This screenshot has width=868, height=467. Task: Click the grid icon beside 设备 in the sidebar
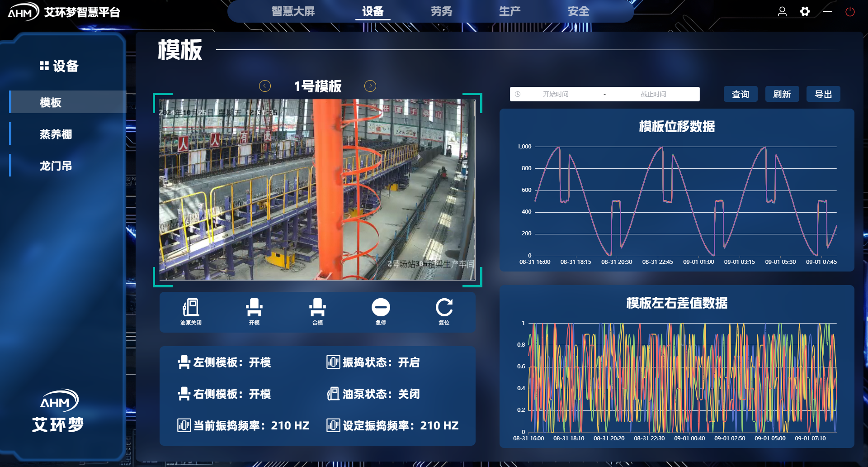point(44,66)
